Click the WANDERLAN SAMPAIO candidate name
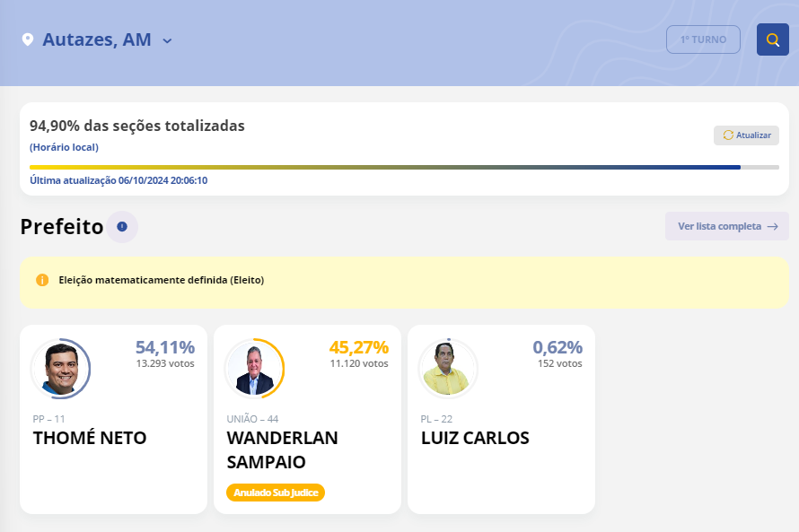 click(x=282, y=449)
